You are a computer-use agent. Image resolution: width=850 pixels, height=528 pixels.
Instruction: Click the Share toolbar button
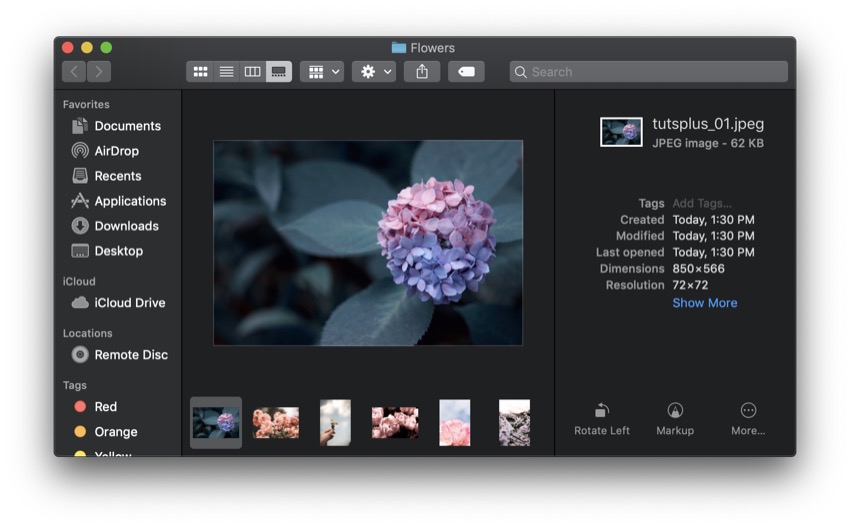coord(422,72)
